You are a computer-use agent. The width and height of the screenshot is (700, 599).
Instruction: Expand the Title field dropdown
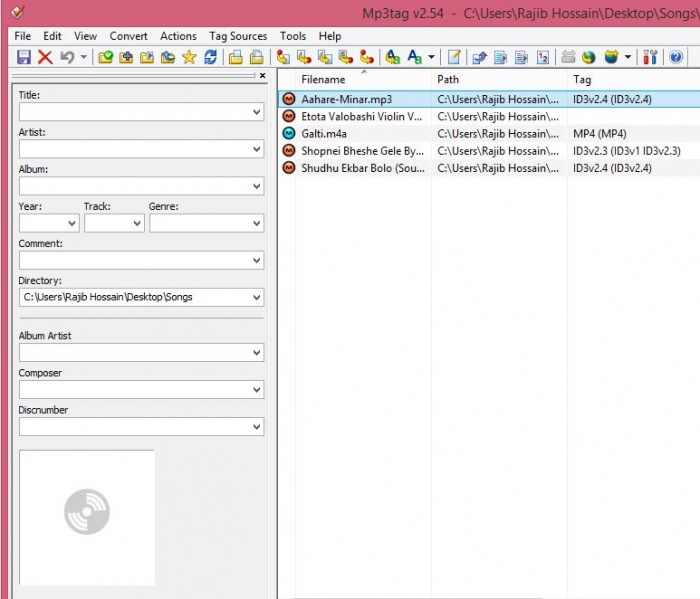click(x=257, y=112)
